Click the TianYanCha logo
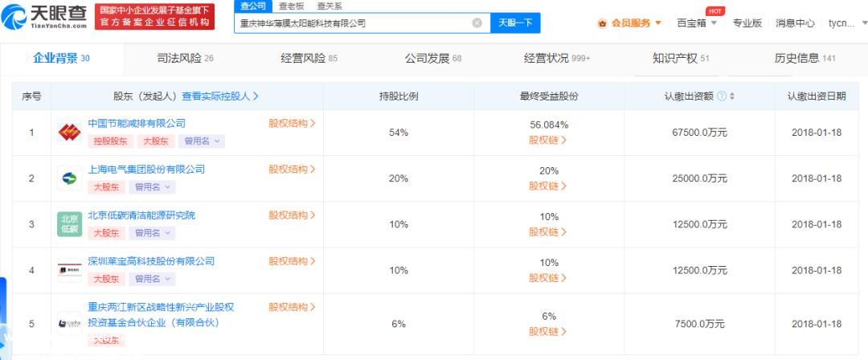 pos(44,17)
